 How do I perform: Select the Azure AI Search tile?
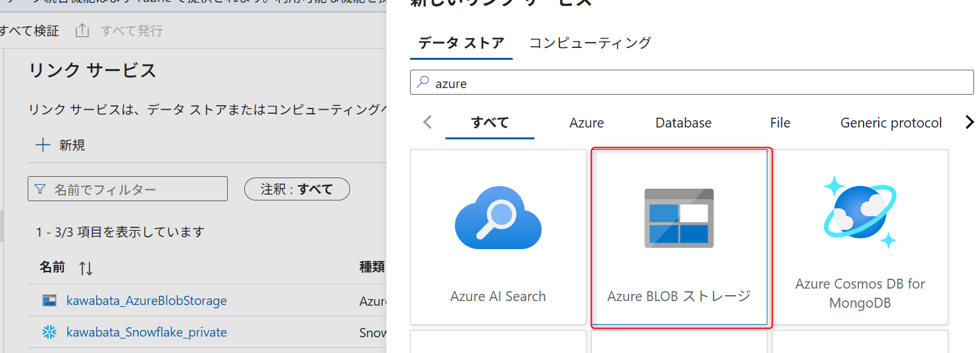[x=498, y=237]
